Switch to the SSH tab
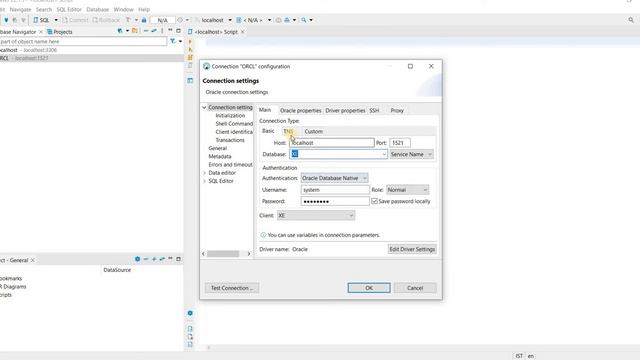The height and width of the screenshot is (360, 640). pos(374,111)
